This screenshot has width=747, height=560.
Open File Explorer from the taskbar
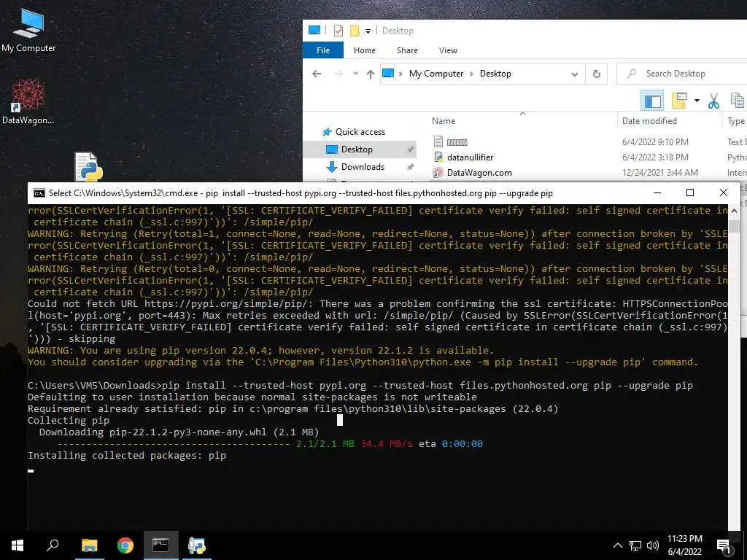point(89,545)
